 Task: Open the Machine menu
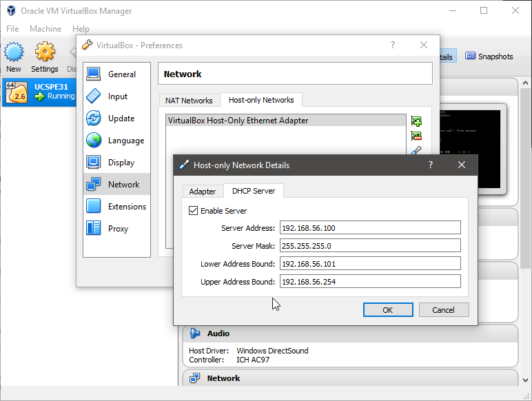[x=45, y=29]
